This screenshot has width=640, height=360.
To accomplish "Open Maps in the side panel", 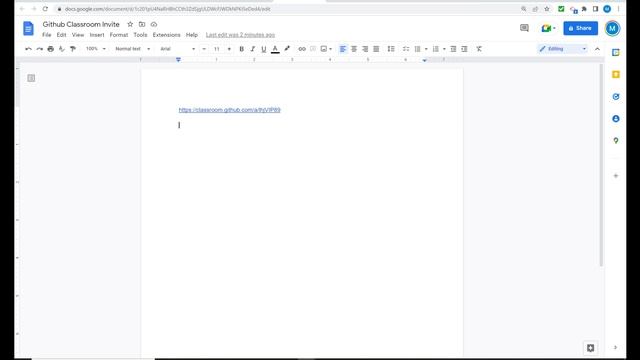I will click(616, 140).
